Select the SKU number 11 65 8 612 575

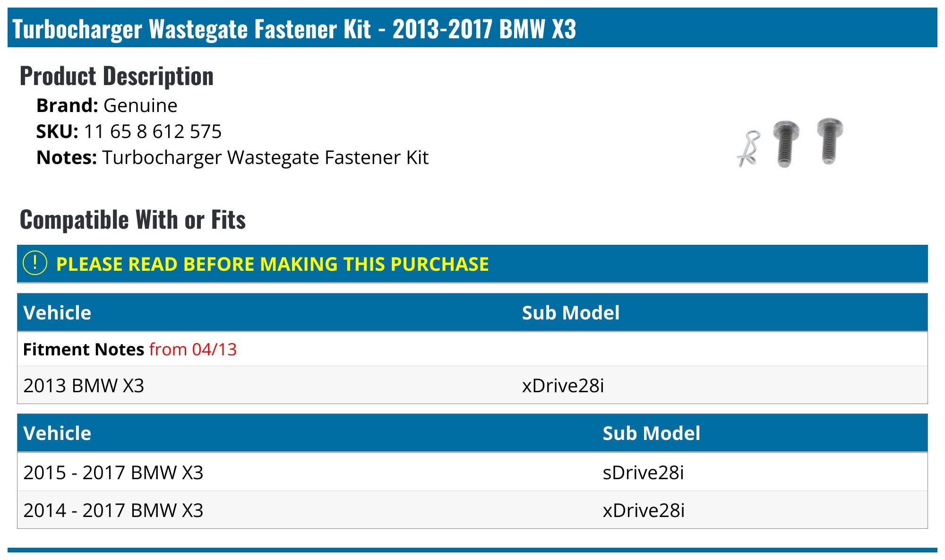[153, 131]
